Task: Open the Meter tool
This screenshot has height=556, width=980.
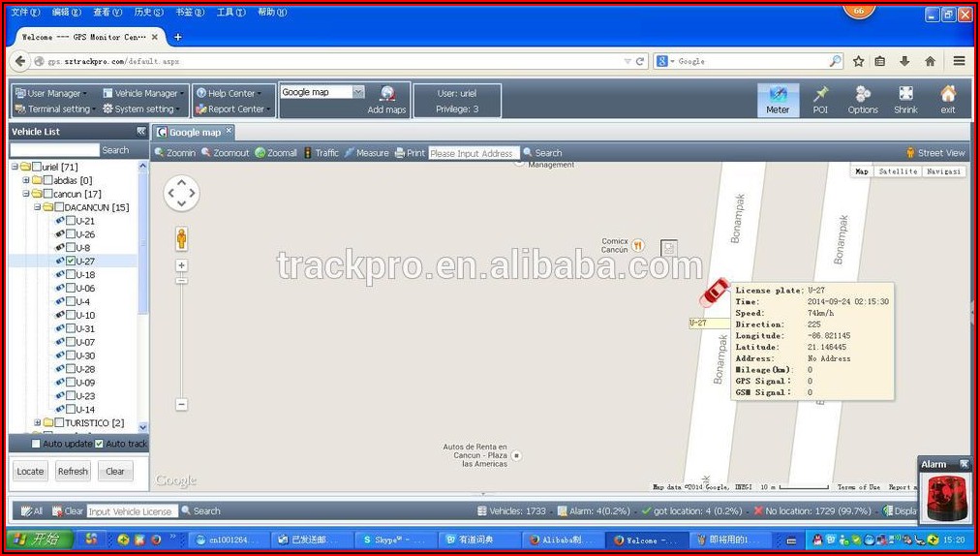Action: (779, 100)
